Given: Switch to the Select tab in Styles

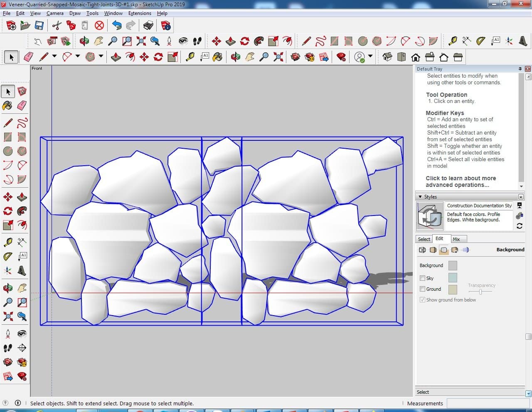Looking at the screenshot, I should [424, 239].
